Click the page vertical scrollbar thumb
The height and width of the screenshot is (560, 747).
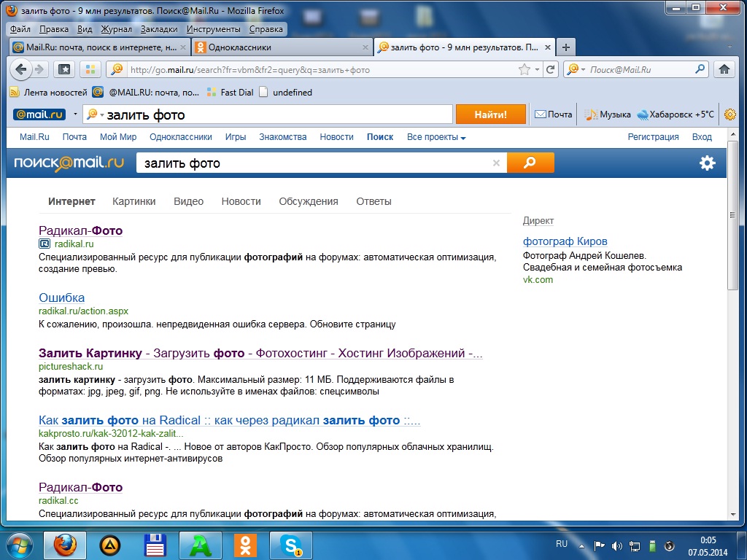(732, 215)
